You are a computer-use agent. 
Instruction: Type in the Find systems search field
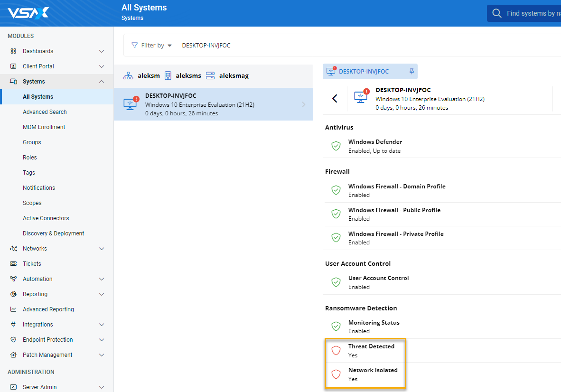[x=532, y=13]
